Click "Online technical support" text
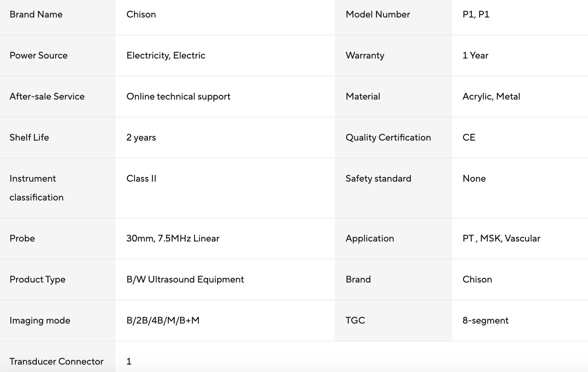588x372 pixels. (x=178, y=97)
